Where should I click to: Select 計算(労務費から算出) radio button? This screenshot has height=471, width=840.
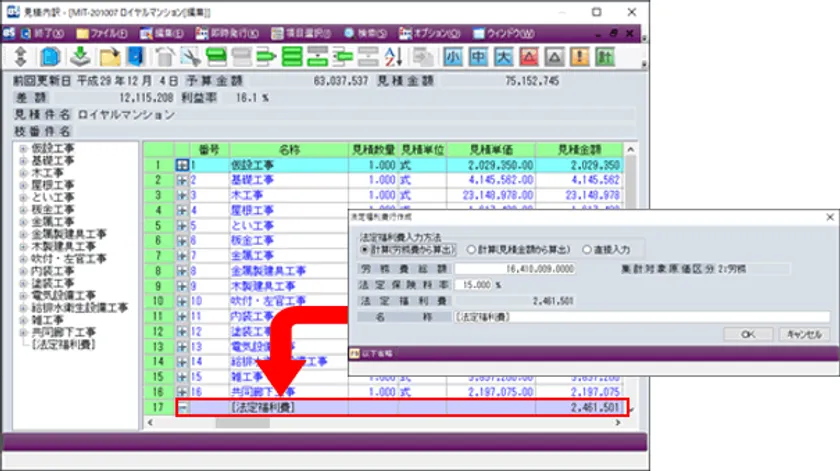pos(365,249)
